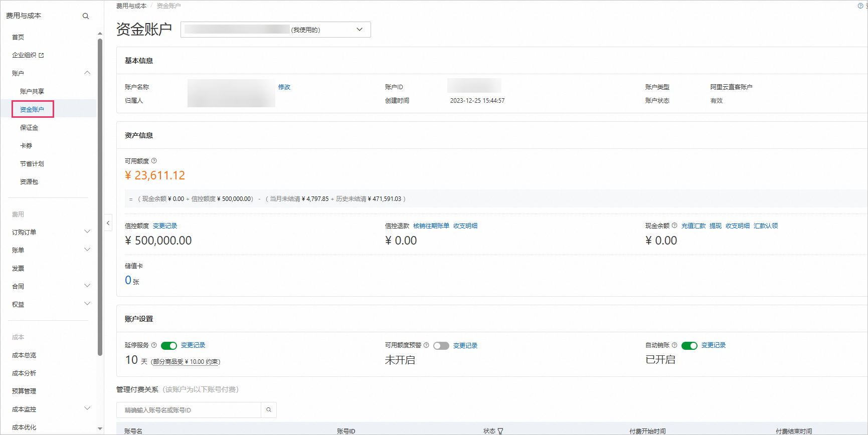The height and width of the screenshot is (435, 868).
Task: Click 修改 link next to account name
Action: coord(284,87)
